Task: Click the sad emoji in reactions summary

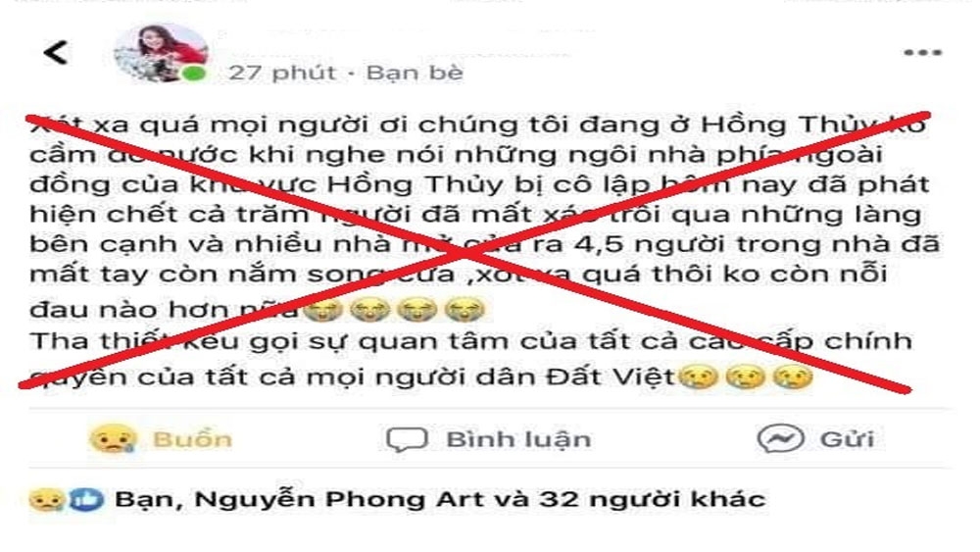Action: tap(47, 499)
